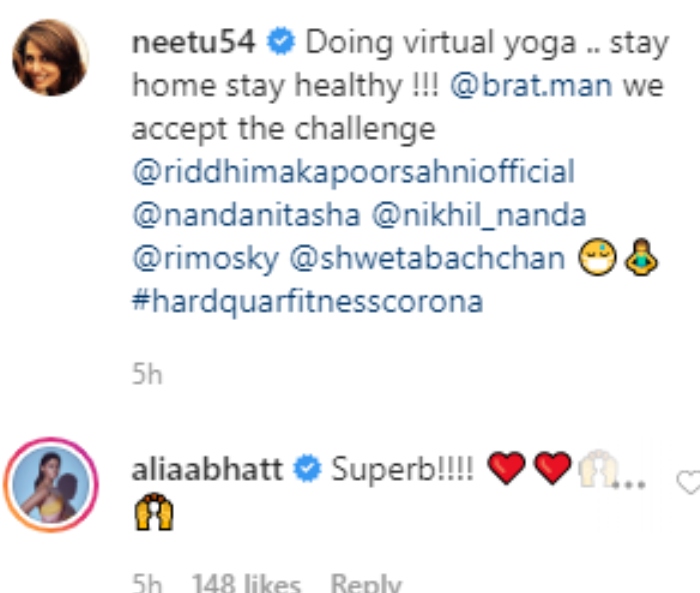This screenshot has width=700, height=593.
Task: Open the aliaabhatt username link
Action: click(207, 468)
